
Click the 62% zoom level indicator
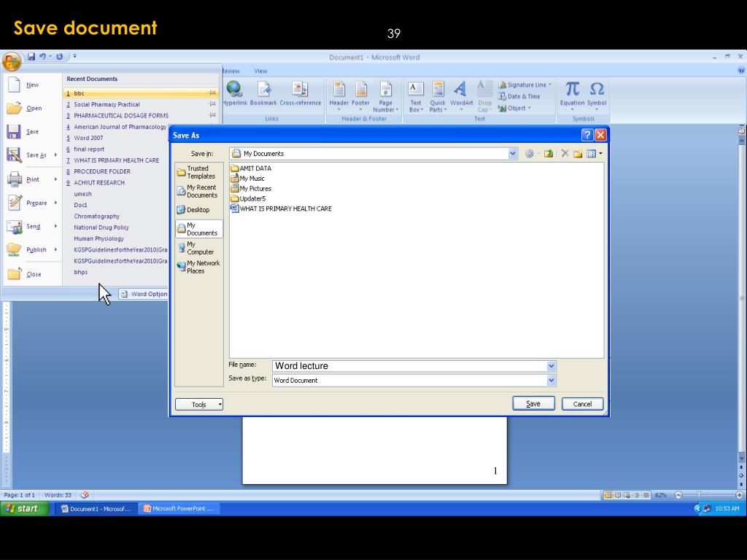pyautogui.click(x=661, y=495)
